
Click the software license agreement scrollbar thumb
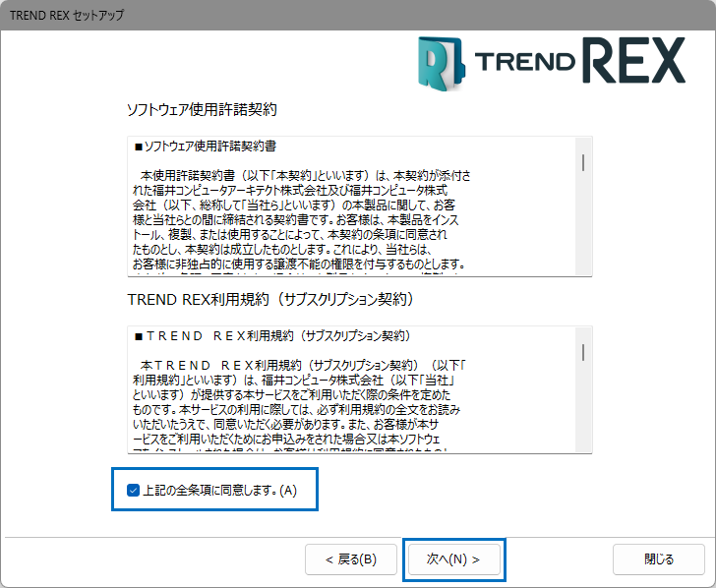(x=583, y=162)
